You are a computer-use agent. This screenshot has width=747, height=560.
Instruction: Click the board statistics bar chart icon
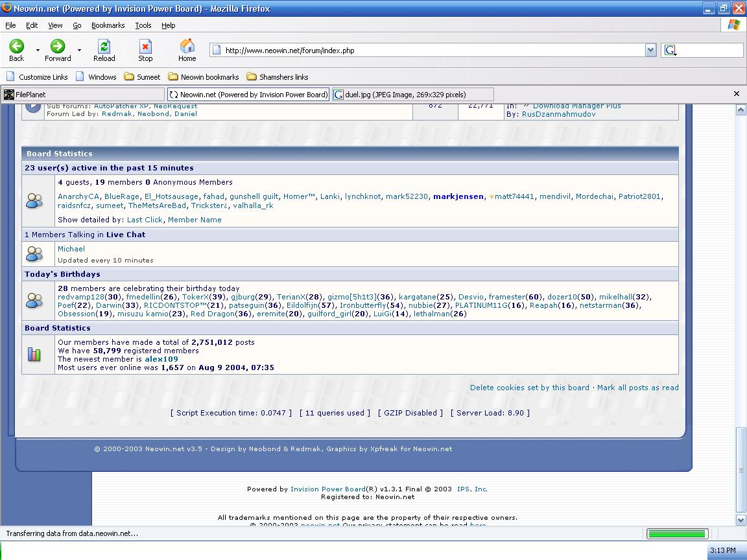[34, 355]
